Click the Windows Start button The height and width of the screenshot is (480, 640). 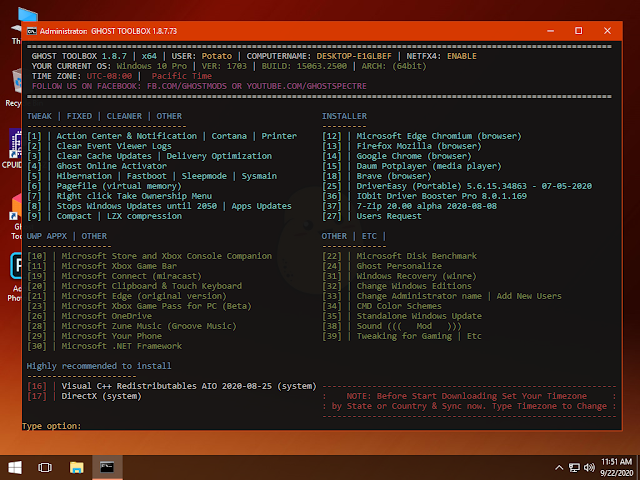15,467
